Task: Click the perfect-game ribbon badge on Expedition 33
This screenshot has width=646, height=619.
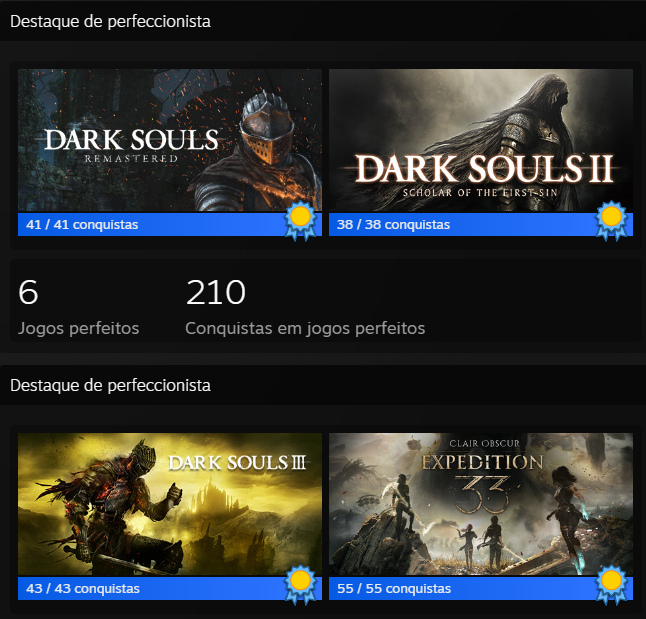Action: tap(612, 584)
